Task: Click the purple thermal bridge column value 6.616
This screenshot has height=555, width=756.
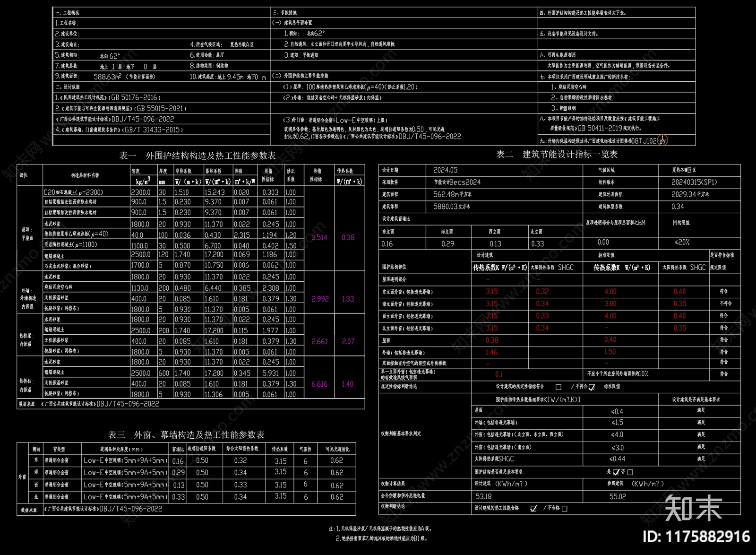Action: 319,384
